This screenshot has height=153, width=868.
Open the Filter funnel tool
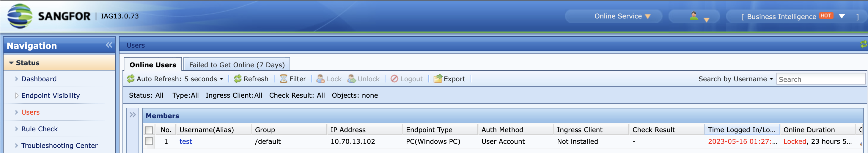(x=283, y=79)
